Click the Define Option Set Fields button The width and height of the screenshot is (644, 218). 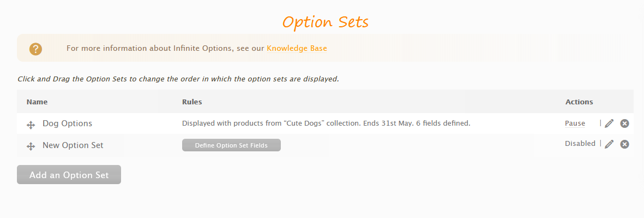231,145
